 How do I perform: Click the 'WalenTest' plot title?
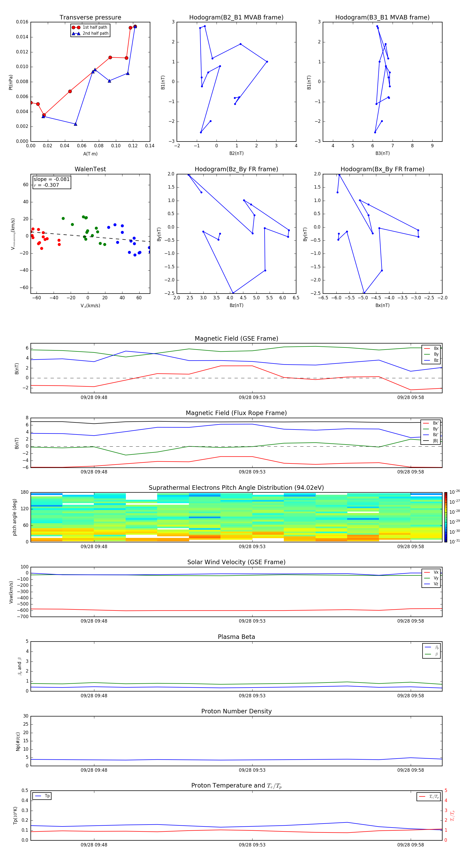[x=90, y=169]
